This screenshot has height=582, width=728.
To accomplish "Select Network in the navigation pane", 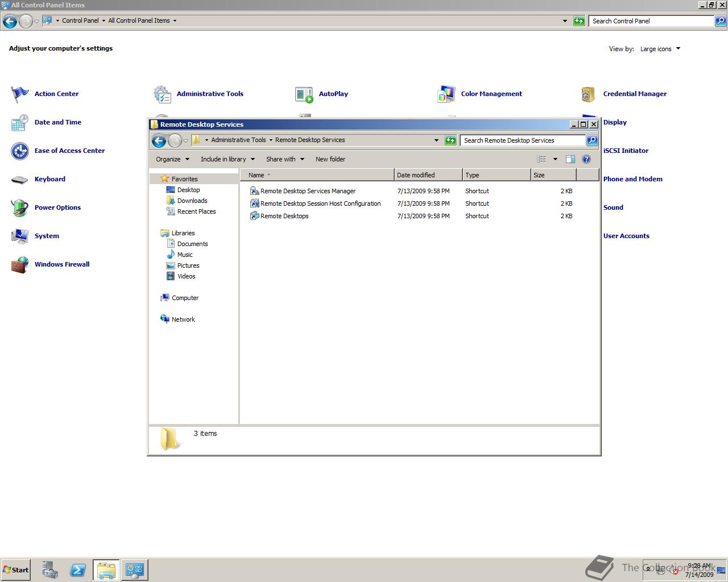I will (183, 319).
